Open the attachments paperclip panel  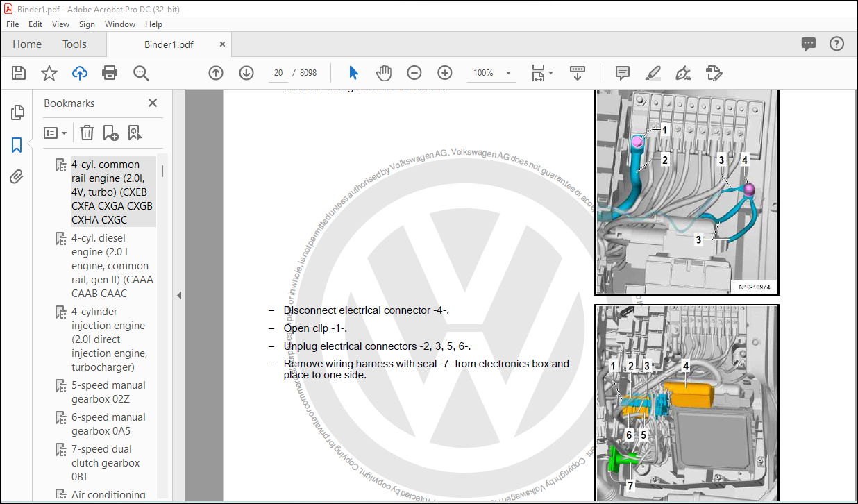click(17, 177)
